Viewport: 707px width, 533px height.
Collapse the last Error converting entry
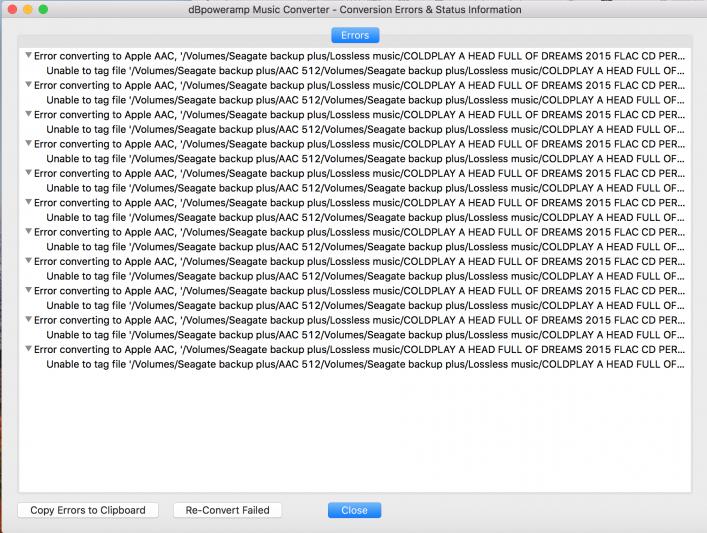point(28,349)
